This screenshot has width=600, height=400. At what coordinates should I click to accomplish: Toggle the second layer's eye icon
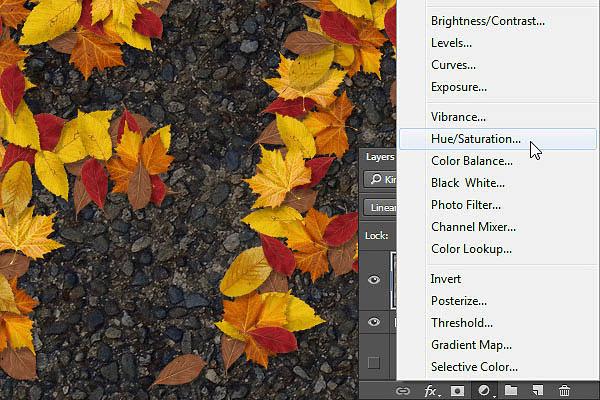(x=374, y=322)
